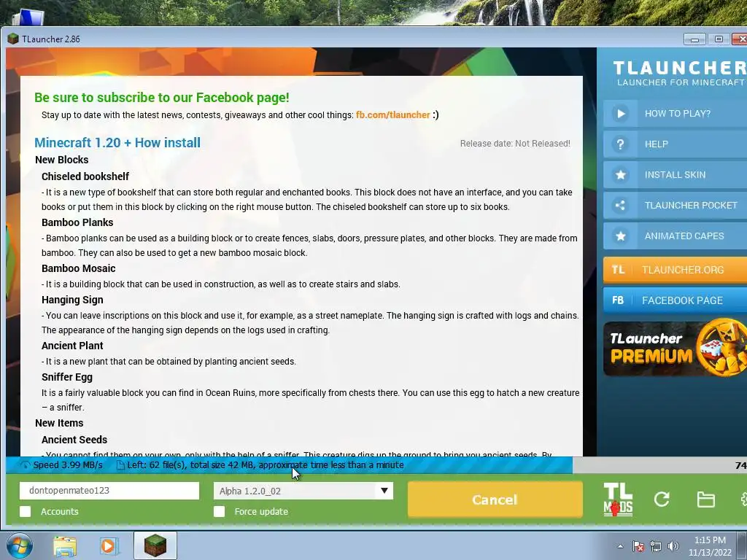Click the Ancient Plant heading

point(72,345)
